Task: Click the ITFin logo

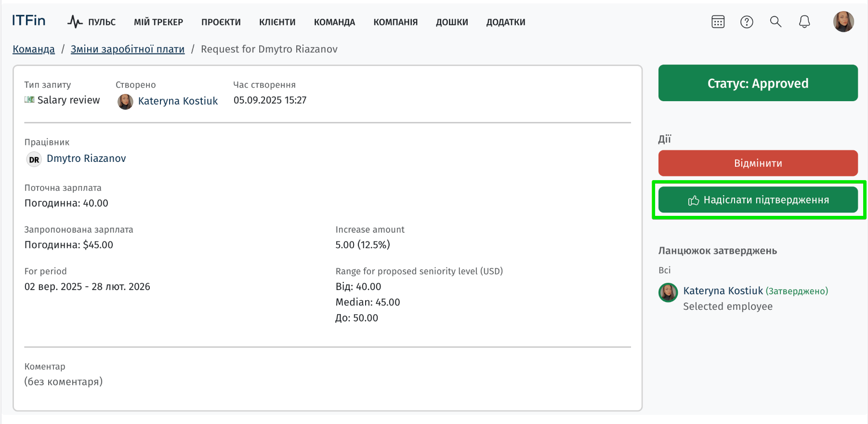Action: [29, 21]
